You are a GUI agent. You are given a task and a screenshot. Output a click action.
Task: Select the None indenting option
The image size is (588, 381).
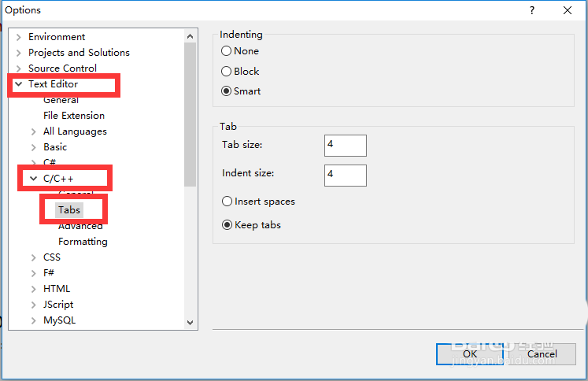pyautogui.click(x=227, y=51)
